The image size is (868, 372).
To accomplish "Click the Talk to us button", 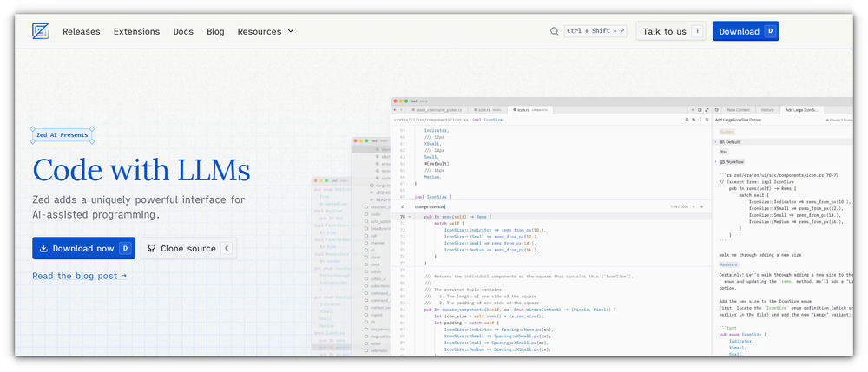I will (x=671, y=31).
